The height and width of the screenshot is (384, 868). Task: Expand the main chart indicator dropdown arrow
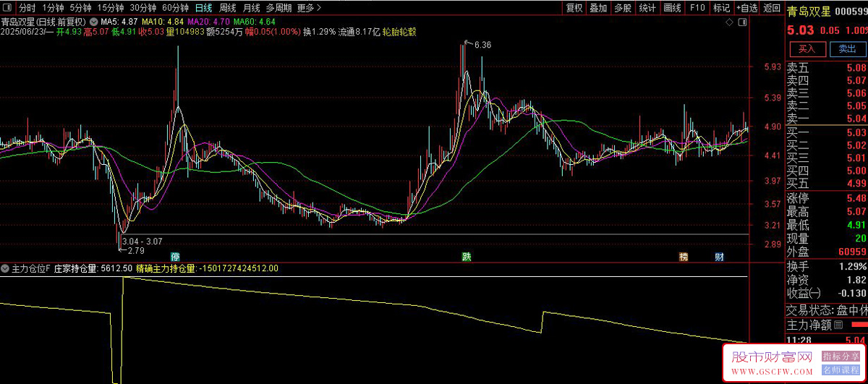pos(93,22)
